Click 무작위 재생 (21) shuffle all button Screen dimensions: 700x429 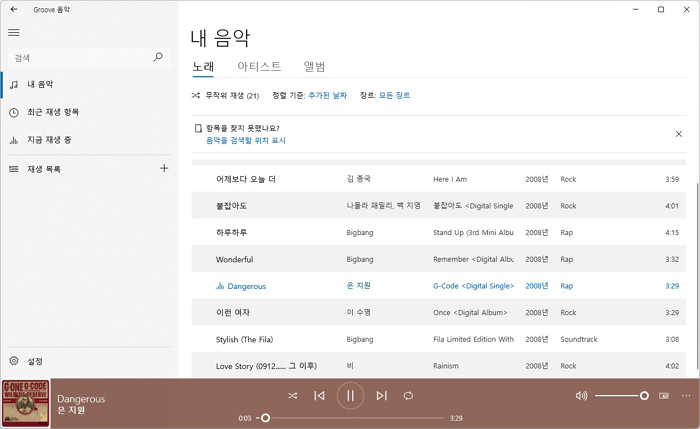coord(225,96)
